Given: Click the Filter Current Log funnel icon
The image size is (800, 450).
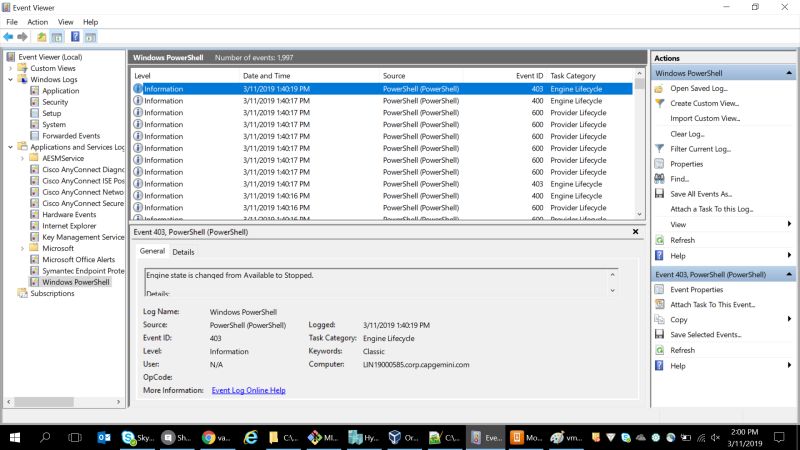Looking at the screenshot, I should coord(659,148).
